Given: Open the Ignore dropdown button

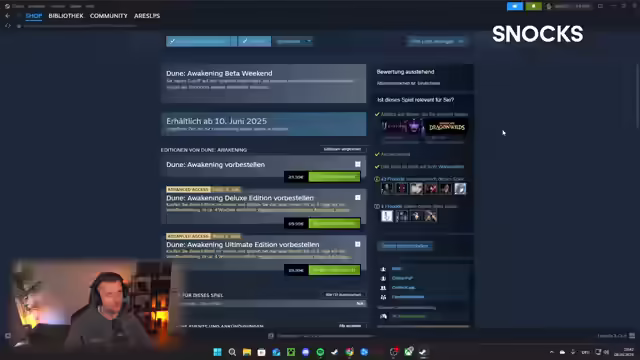Looking at the screenshot, I should tap(293, 41).
